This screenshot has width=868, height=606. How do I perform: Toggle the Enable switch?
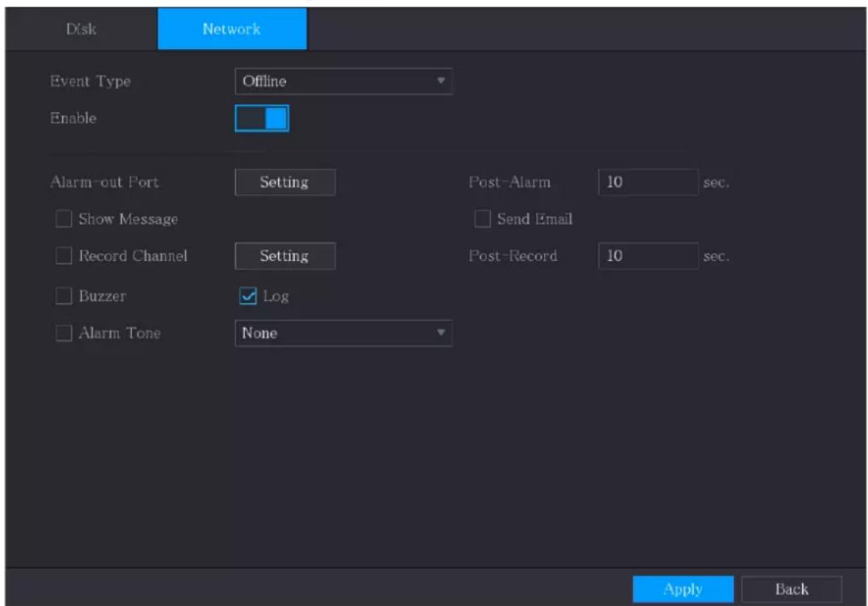click(262, 119)
